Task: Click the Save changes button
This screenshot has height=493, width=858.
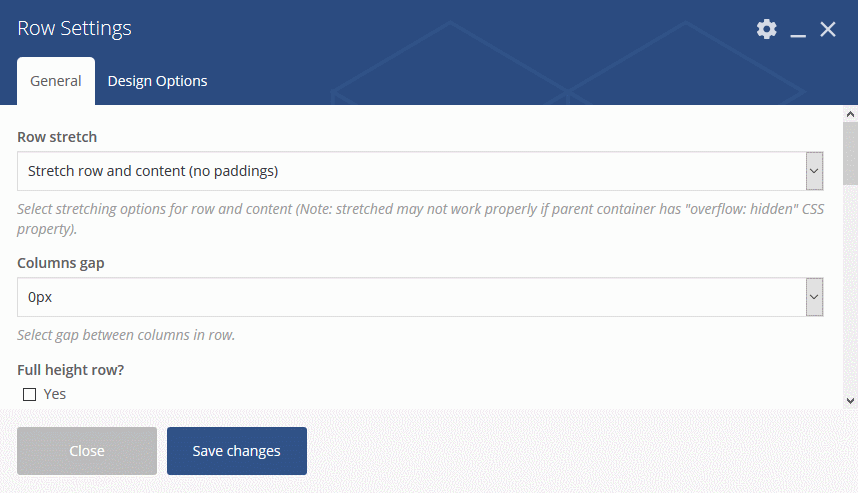Action: (237, 451)
